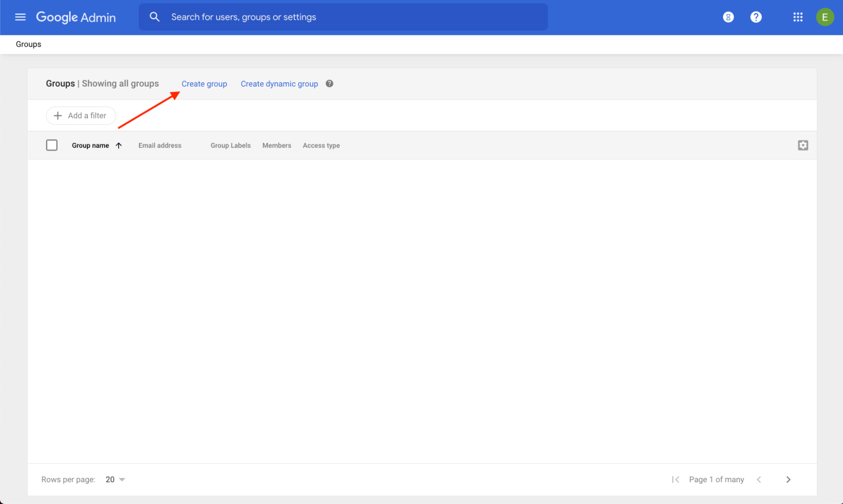The width and height of the screenshot is (843, 504).
Task: Expand the Access type column filter
Action: click(x=321, y=145)
